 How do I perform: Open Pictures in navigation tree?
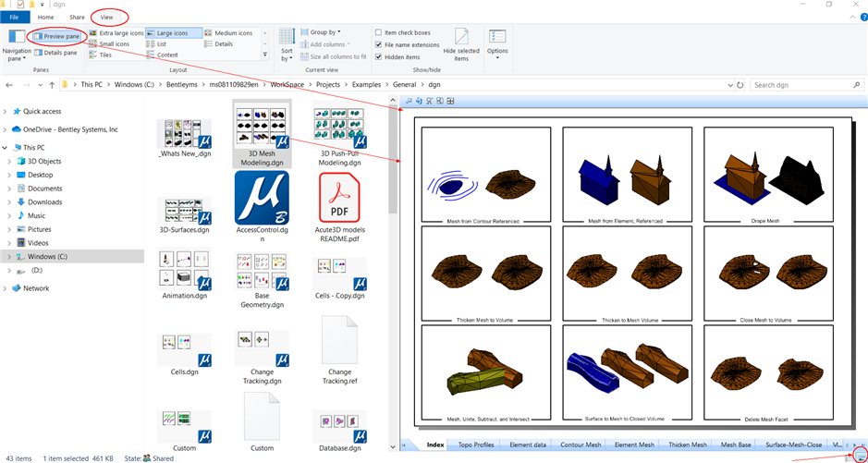(40, 229)
